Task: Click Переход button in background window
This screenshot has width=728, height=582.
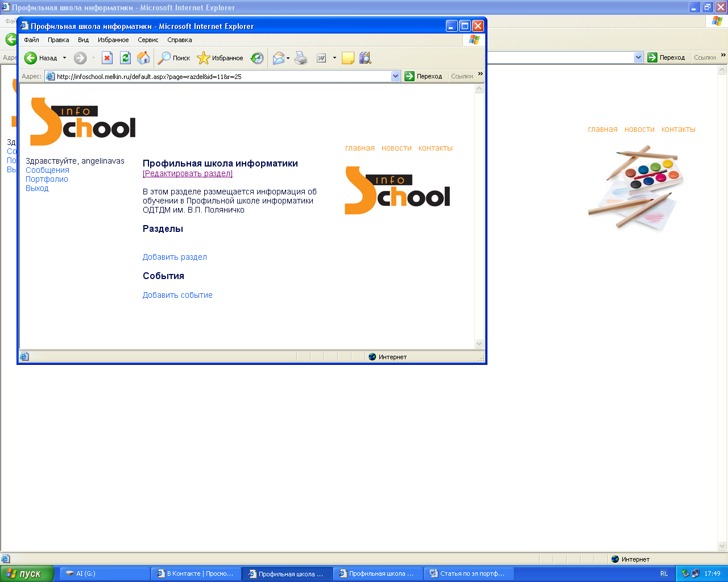Action: (666, 57)
